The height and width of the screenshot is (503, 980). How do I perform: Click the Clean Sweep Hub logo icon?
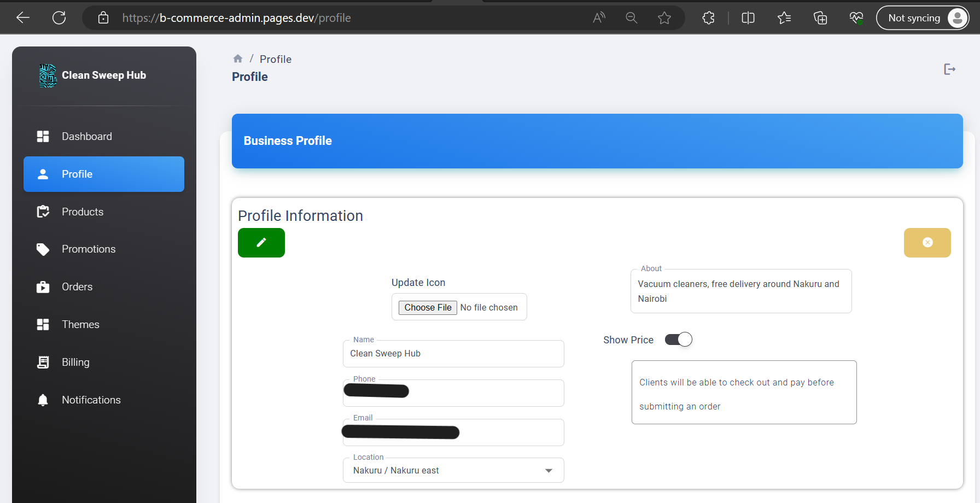[x=48, y=75]
